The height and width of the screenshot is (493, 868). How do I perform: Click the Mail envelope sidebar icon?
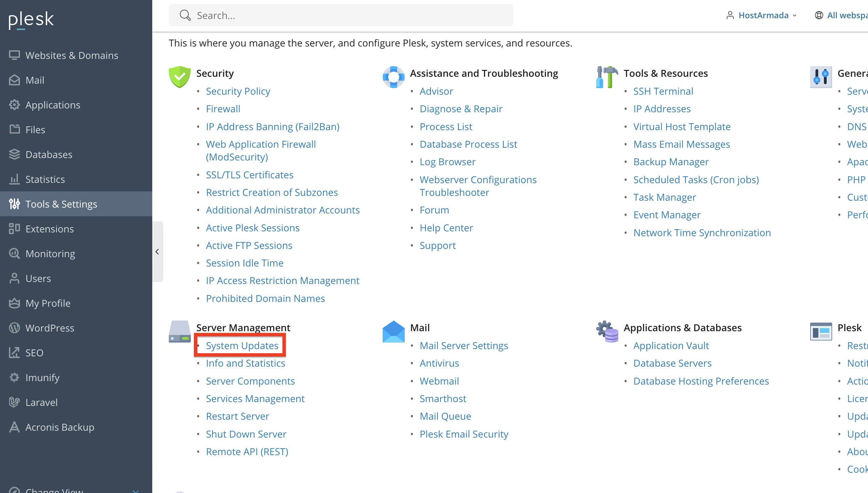point(14,80)
